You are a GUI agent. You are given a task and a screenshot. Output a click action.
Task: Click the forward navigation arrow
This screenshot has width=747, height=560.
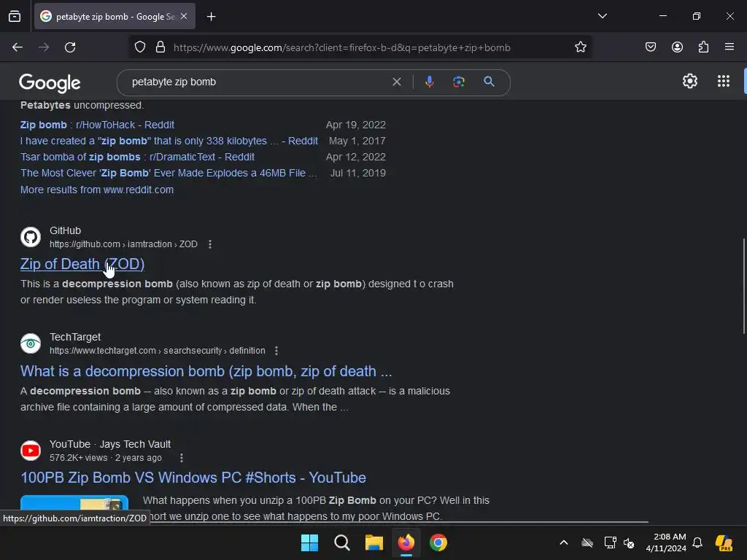(44, 47)
